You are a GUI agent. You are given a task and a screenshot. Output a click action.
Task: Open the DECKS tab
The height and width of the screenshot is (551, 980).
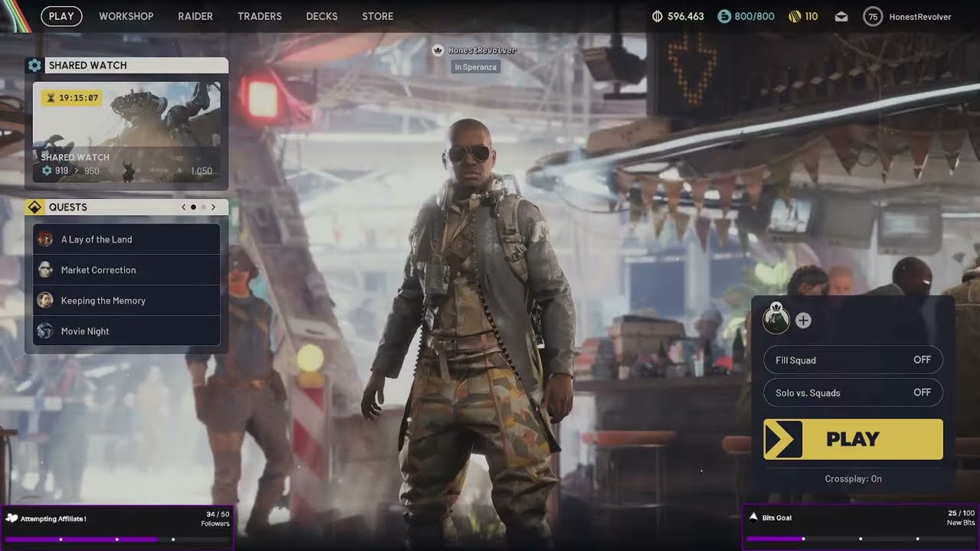(322, 16)
